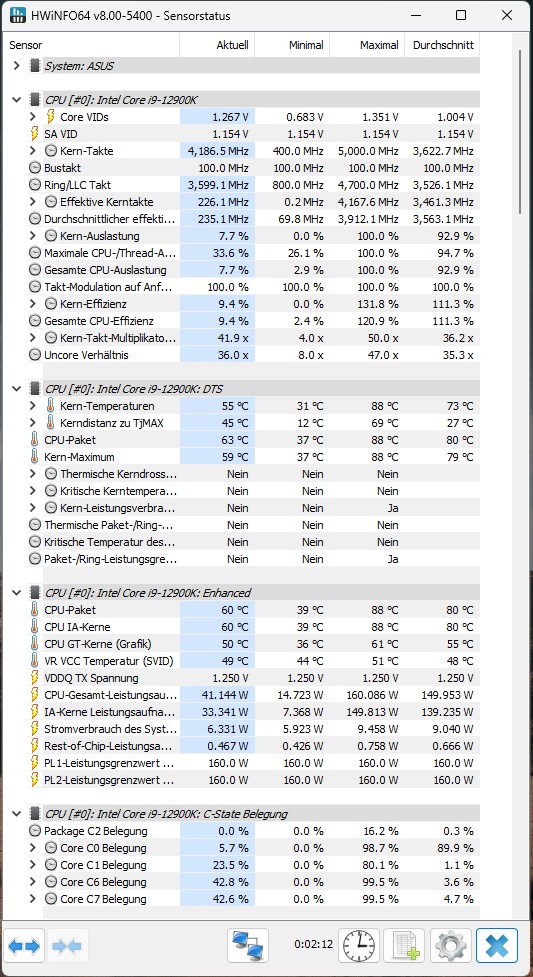The height and width of the screenshot is (977, 533).
Task: Click the Durchschnitt column header
Action: [442, 45]
